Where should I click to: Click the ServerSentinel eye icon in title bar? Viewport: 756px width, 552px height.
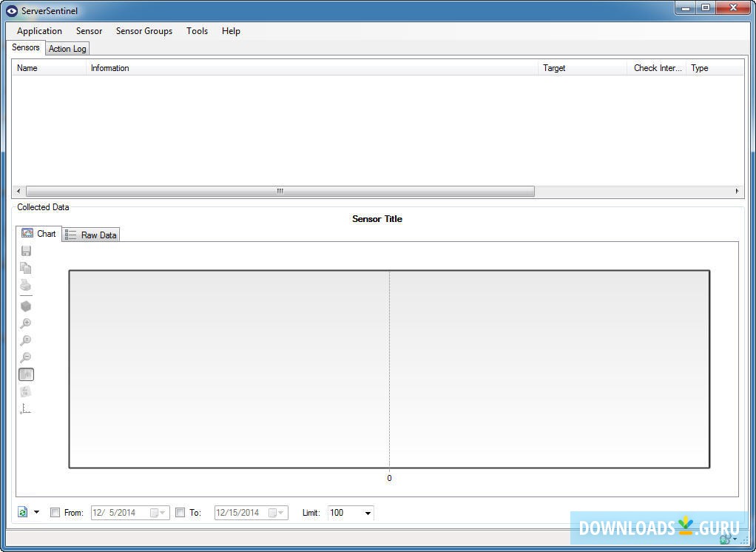point(12,10)
